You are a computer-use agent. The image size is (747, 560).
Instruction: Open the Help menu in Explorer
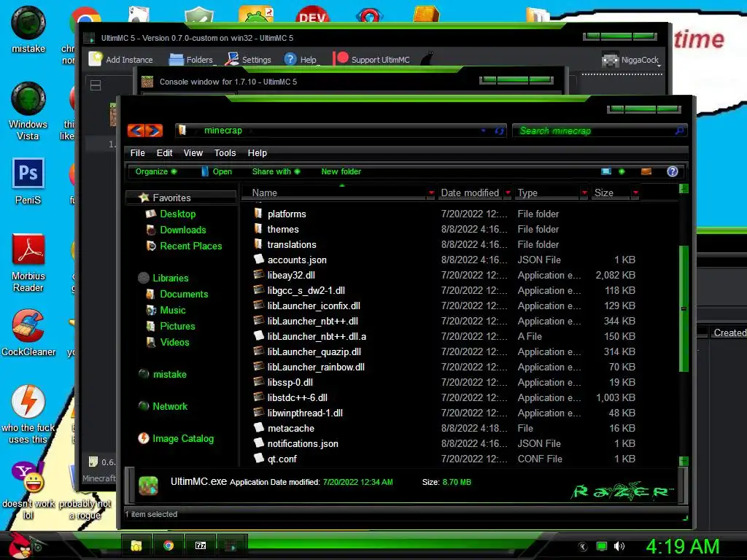coord(258,153)
